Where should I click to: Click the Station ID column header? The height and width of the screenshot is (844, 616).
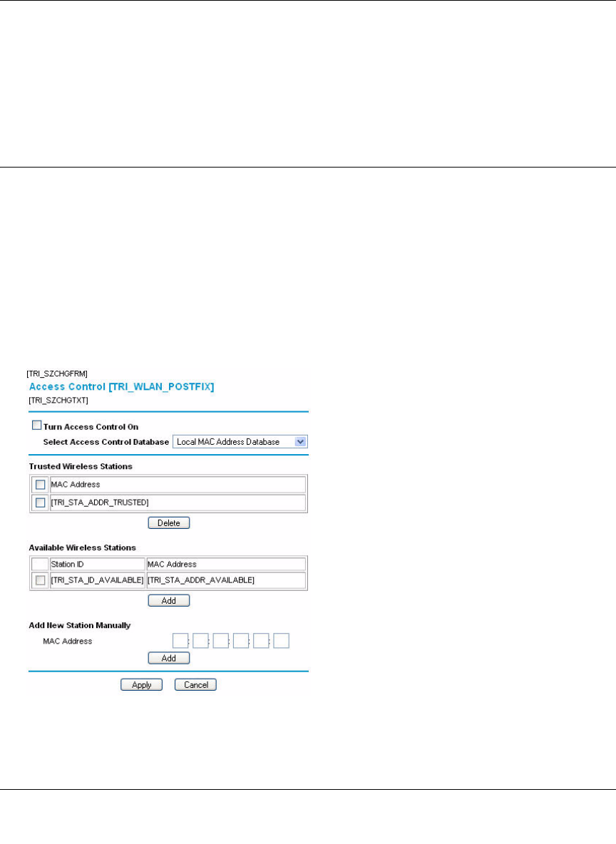pos(67,564)
